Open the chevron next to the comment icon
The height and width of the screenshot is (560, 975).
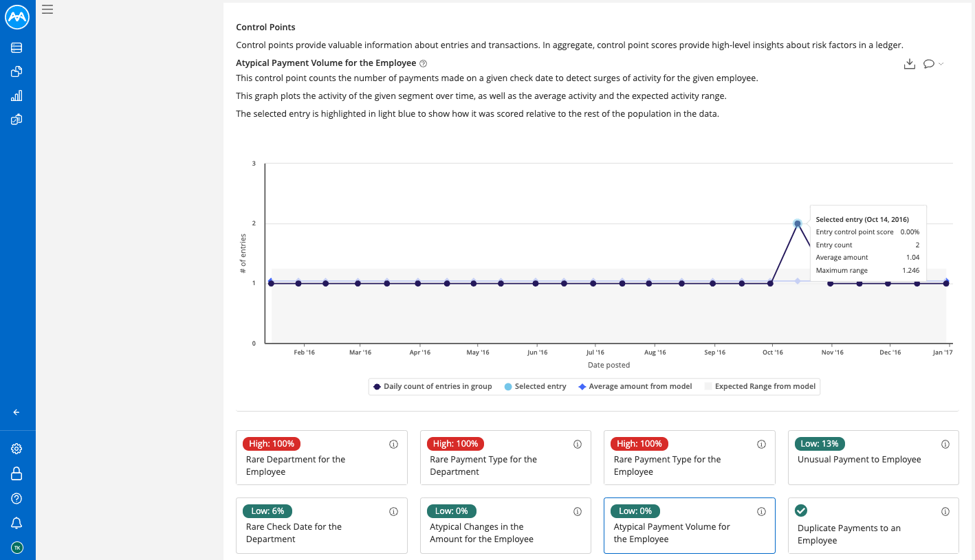tap(941, 64)
